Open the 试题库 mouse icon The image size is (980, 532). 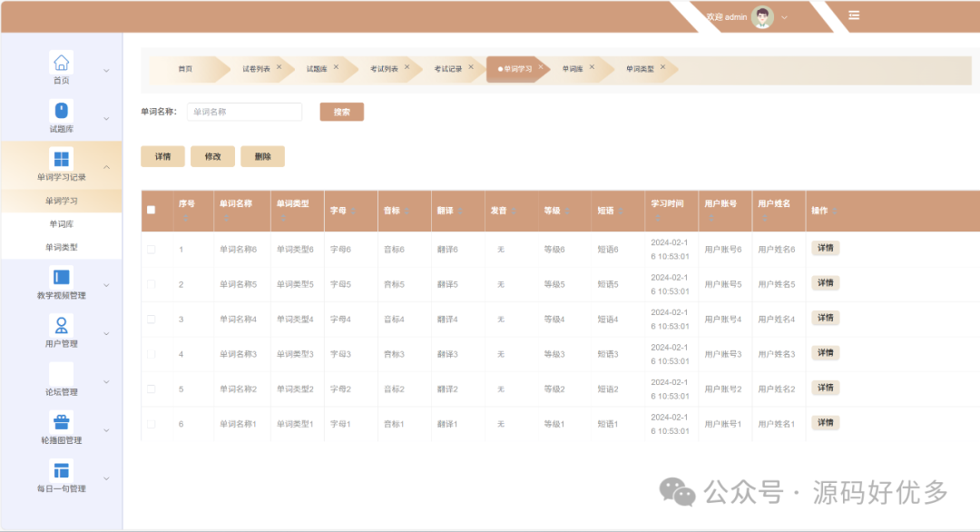[61, 111]
